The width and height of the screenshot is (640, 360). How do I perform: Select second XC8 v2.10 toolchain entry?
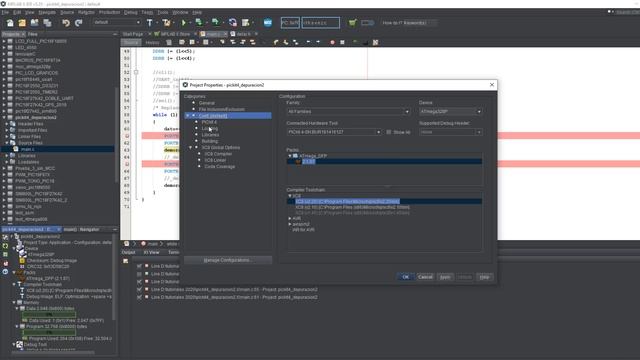[353, 207]
